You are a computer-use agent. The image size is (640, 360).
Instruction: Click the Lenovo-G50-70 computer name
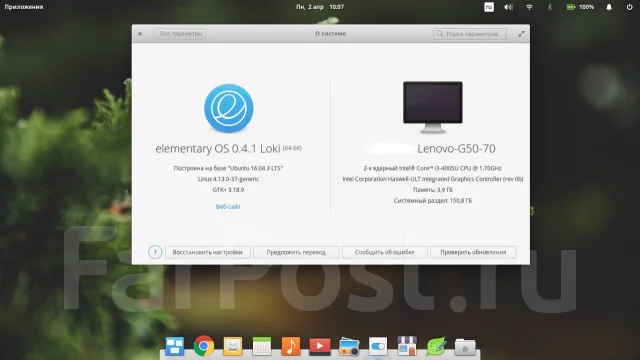456,149
